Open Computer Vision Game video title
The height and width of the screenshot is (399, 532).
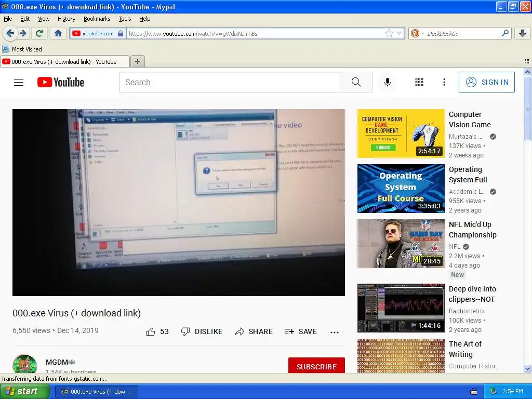coord(470,119)
